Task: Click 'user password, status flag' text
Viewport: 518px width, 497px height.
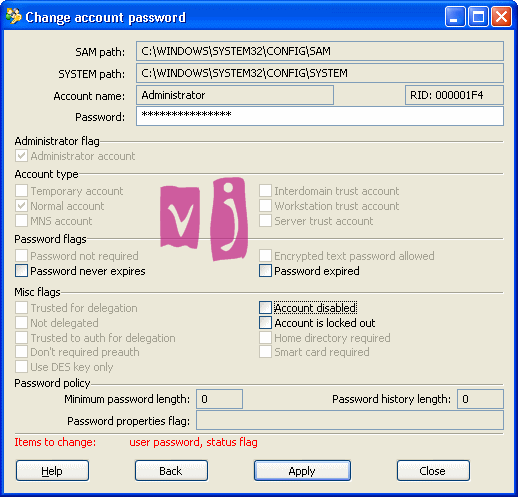Action: tap(193, 442)
